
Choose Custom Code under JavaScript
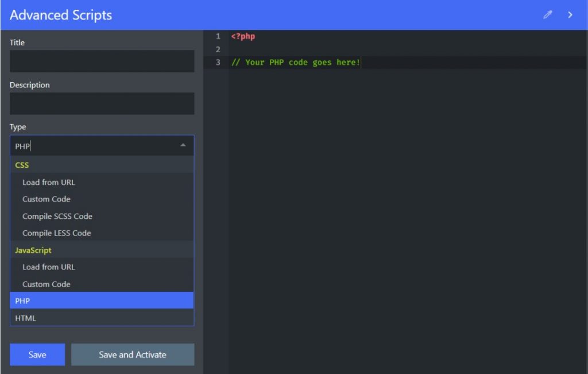tap(47, 284)
